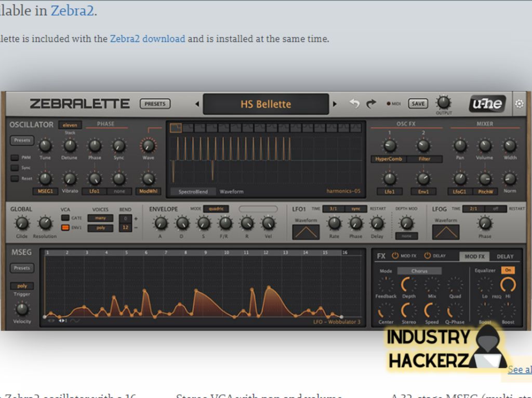Select the SpectroBlend mode tab
This screenshot has width=532, height=398.
(193, 191)
